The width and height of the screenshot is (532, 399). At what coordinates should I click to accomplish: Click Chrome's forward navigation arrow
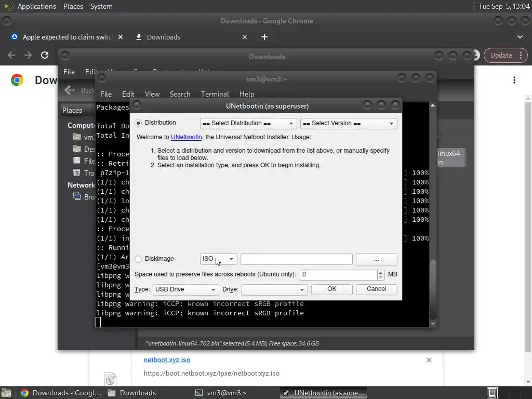[x=28, y=55]
